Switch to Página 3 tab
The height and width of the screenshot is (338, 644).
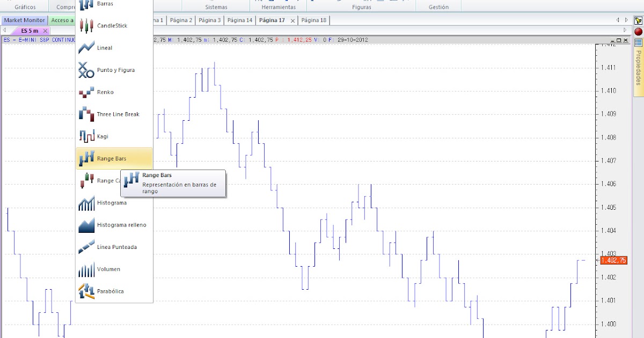coord(209,20)
